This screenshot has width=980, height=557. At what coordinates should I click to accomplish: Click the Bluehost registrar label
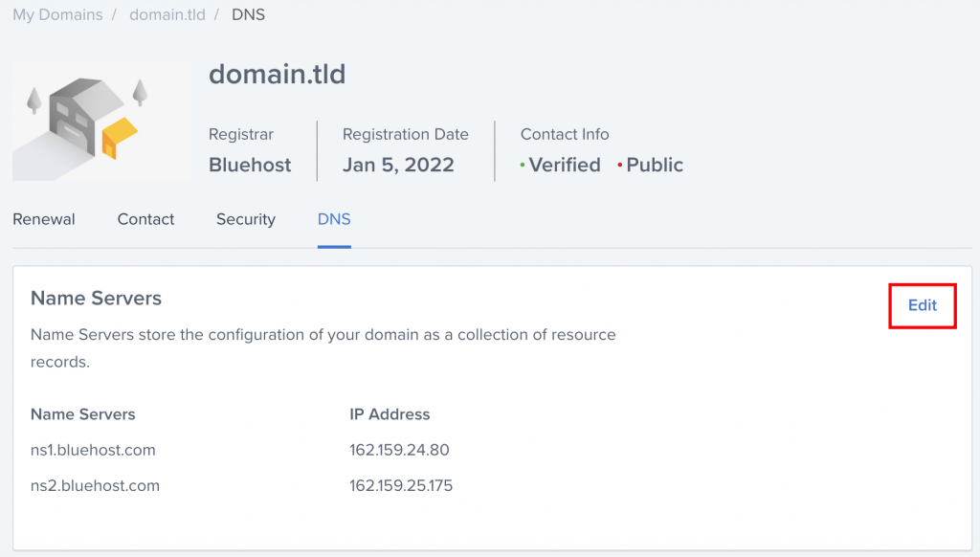click(249, 165)
